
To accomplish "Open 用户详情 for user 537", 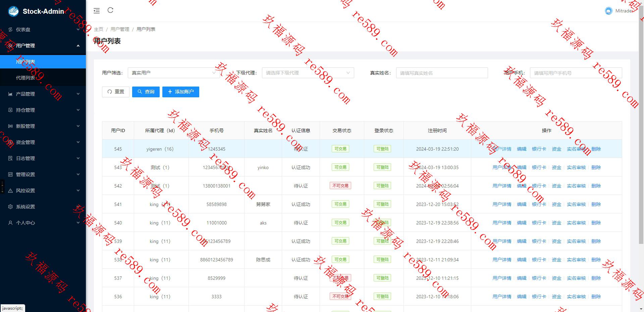I will coord(502,278).
